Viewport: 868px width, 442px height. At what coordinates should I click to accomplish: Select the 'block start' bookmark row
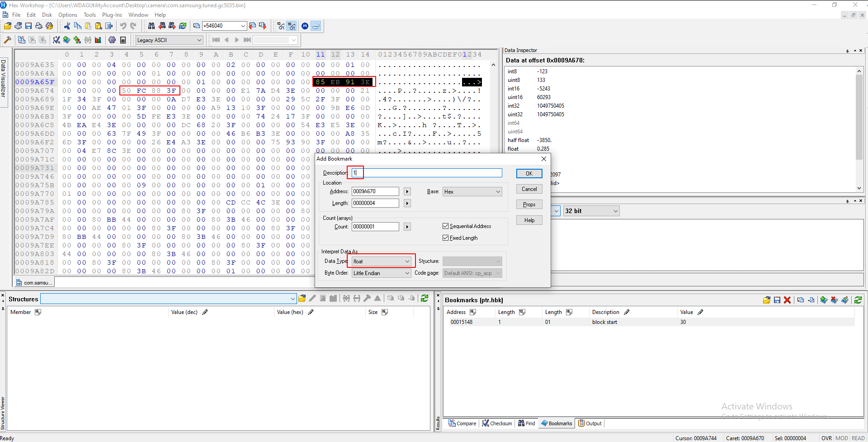[649, 322]
